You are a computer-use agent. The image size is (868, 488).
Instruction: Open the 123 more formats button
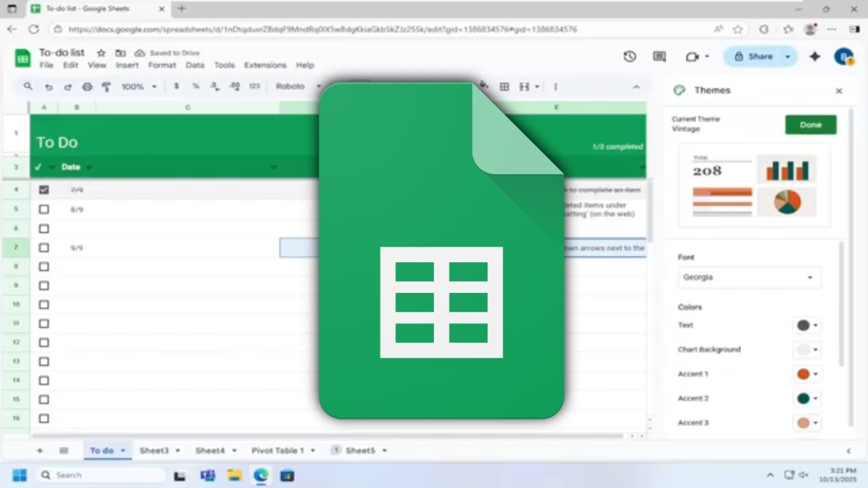coord(254,86)
